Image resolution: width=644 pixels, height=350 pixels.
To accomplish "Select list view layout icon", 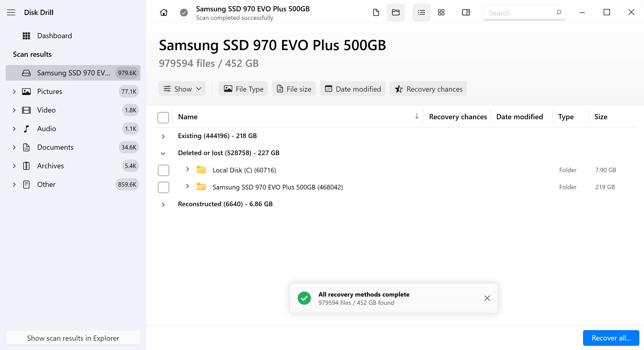I will [x=422, y=12].
